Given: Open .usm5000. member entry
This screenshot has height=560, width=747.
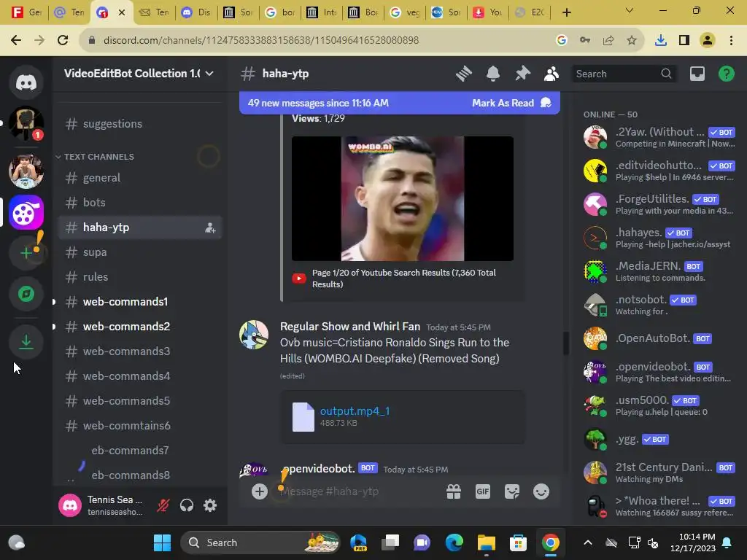Looking at the screenshot, I should pyautogui.click(x=659, y=405).
